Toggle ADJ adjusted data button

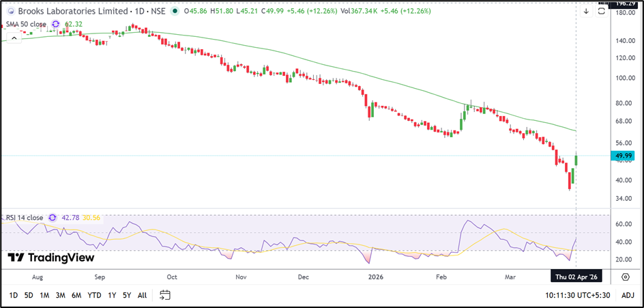pyautogui.click(x=628, y=295)
